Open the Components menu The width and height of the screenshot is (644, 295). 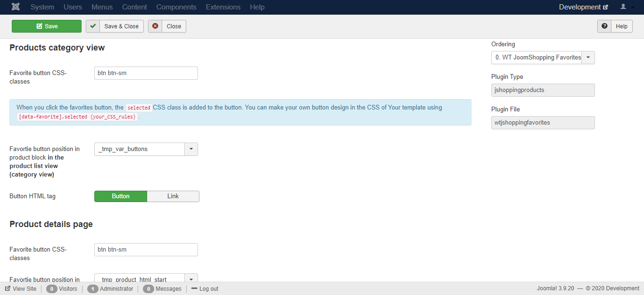[176, 7]
